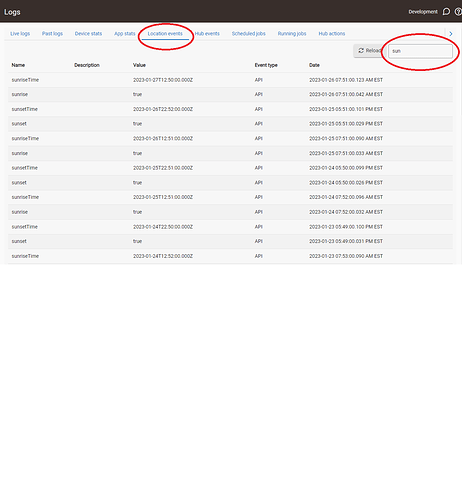Viewport: 462px width, 500px height.
Task: Open the Hub actions tab
Action: coord(332,34)
